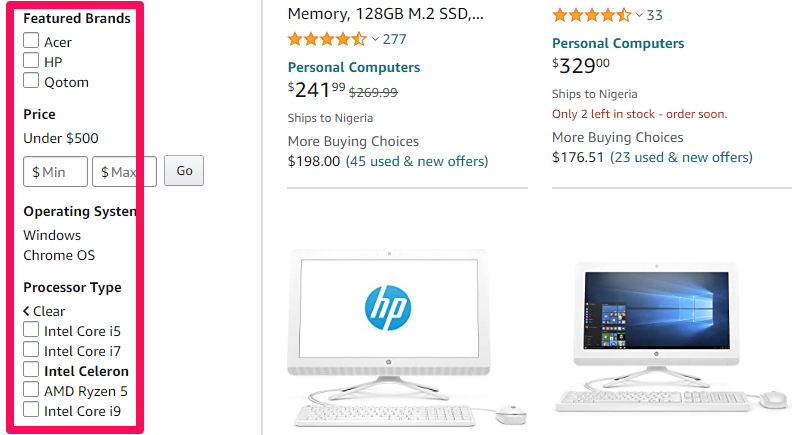The width and height of the screenshot is (796, 435).
Task: Select the Intel Core i9 checkbox
Action: (x=31, y=410)
